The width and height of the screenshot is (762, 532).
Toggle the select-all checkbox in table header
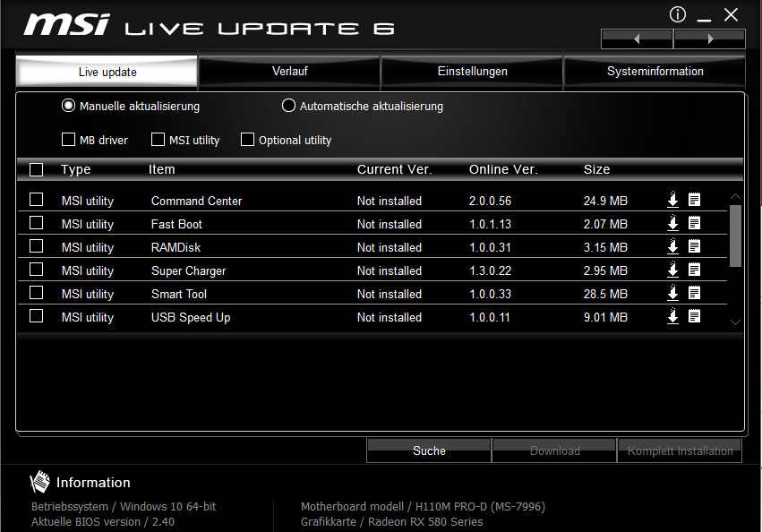(37, 169)
